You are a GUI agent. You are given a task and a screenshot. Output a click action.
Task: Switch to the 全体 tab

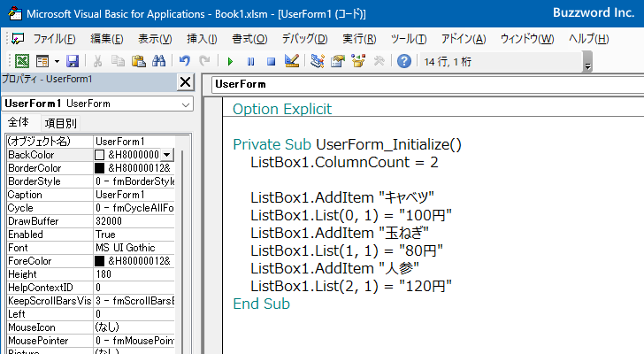click(19, 122)
